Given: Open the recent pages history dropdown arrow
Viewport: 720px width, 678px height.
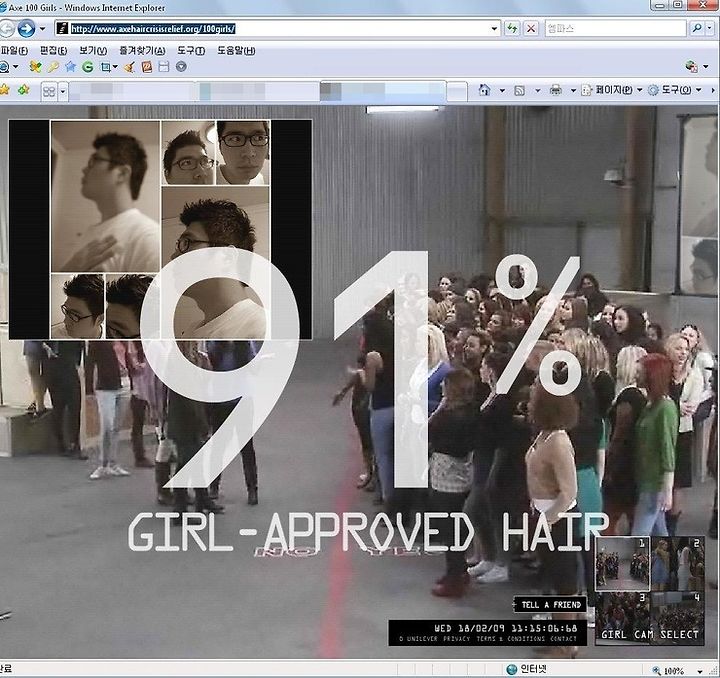Looking at the screenshot, I should click(42, 29).
